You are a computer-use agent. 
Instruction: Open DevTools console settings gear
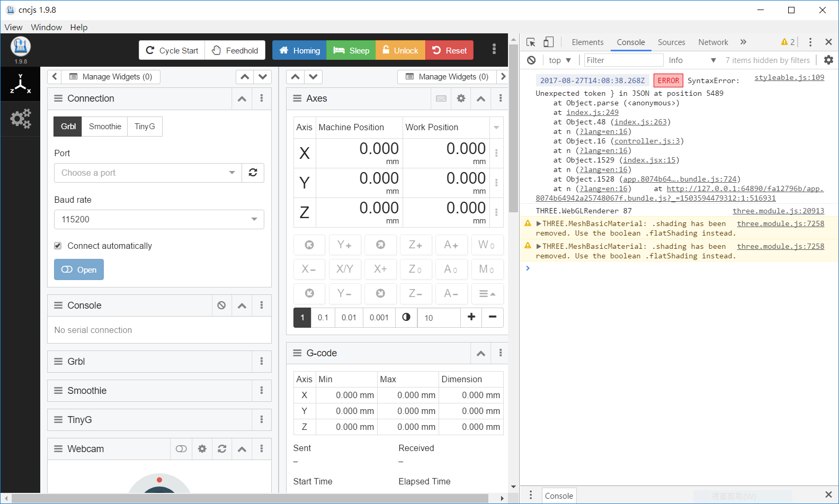point(828,60)
